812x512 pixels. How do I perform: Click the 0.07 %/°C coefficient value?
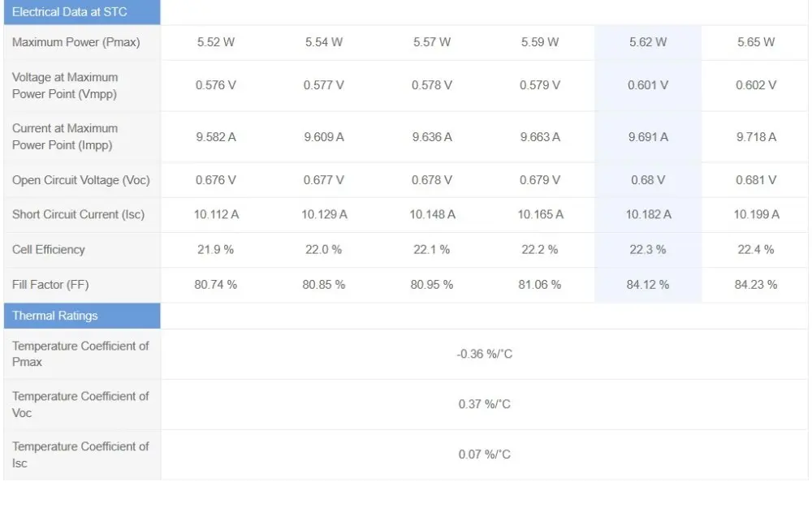click(484, 454)
